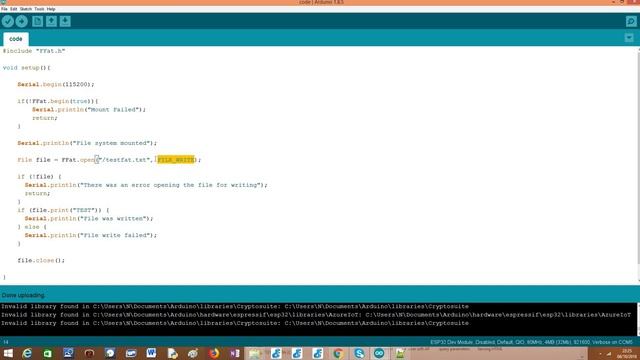Click the 'Done uploading' status message
The width and height of the screenshot is (640, 360).
point(23,295)
